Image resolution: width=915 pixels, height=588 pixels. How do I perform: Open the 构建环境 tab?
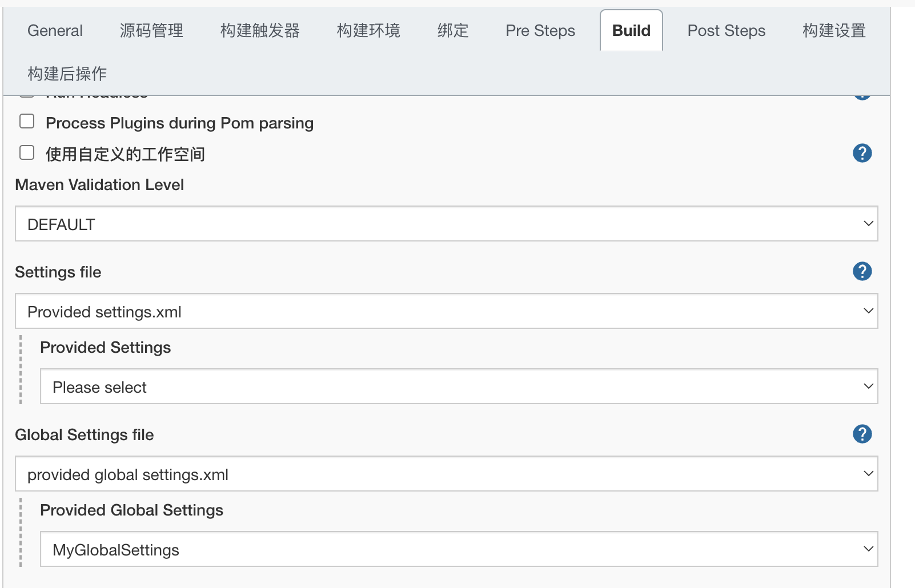coord(368,30)
